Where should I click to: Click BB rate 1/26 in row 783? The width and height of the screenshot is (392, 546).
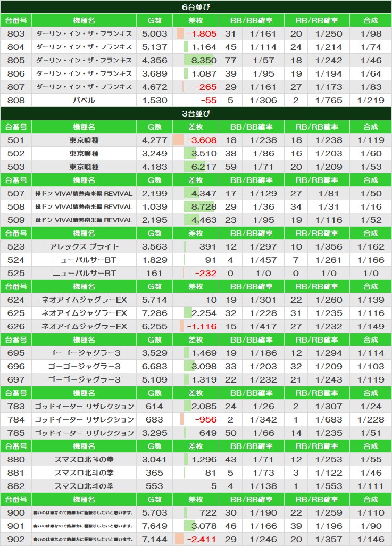(x=263, y=407)
